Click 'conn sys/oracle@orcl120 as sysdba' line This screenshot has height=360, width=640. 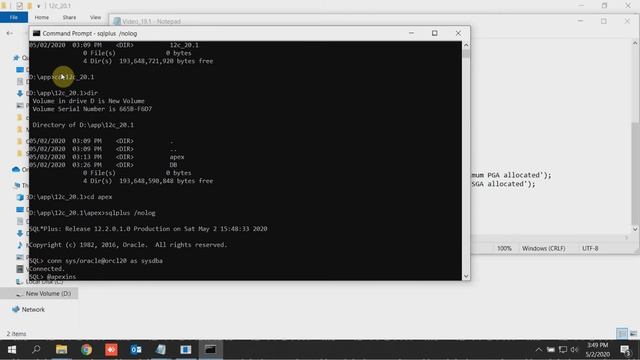tap(96, 260)
